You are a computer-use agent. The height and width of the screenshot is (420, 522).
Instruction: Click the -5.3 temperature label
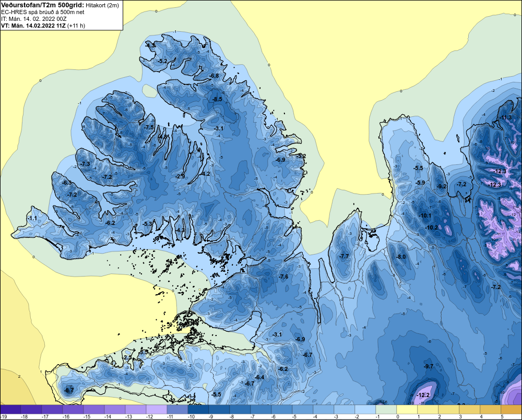[148, 224]
